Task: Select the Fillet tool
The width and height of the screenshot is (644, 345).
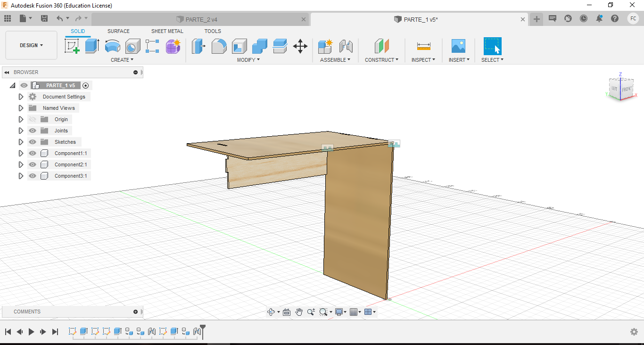Action: [x=219, y=46]
